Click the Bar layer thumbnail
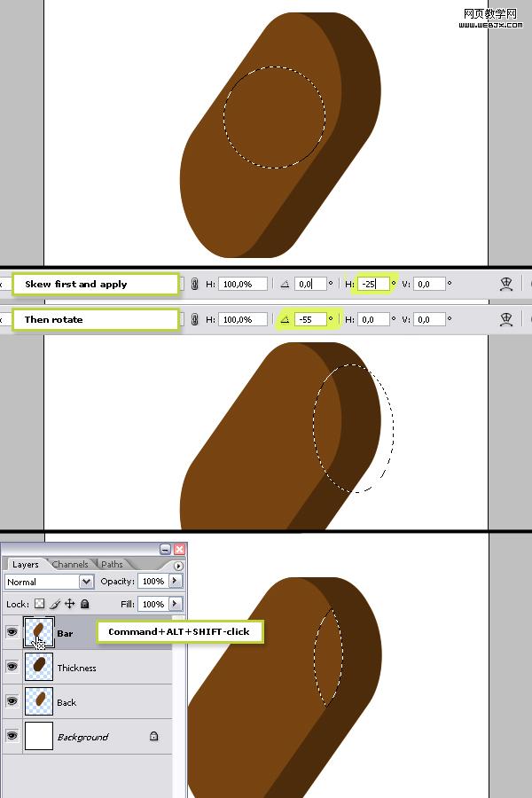Screen dimensions: 532x798 click(39, 632)
